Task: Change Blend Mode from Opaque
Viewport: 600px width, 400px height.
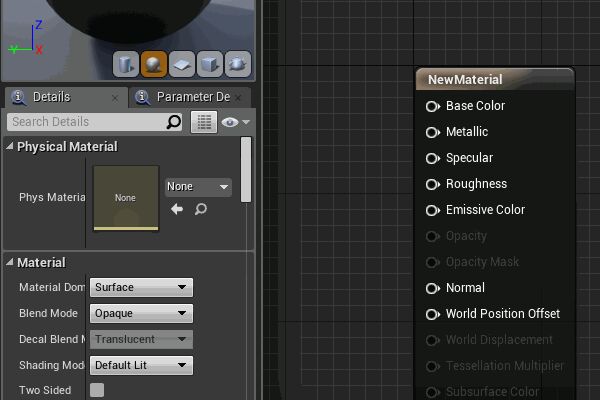Action: pyautogui.click(x=141, y=314)
